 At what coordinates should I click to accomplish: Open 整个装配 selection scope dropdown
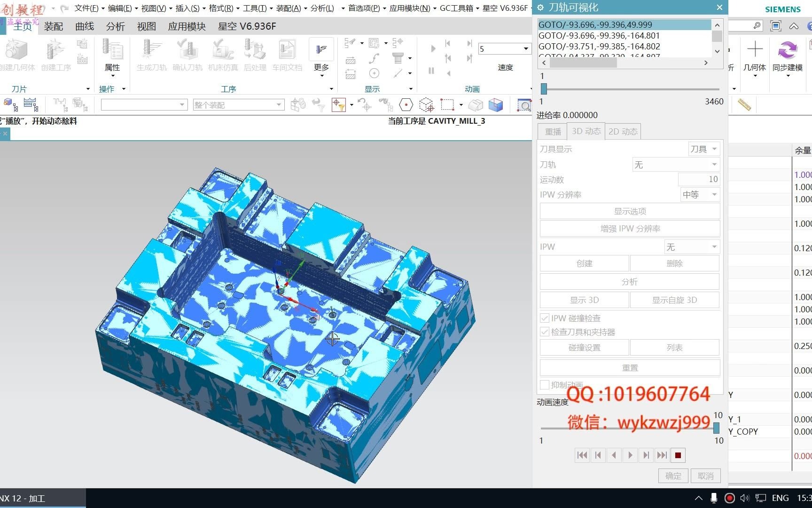(238, 105)
